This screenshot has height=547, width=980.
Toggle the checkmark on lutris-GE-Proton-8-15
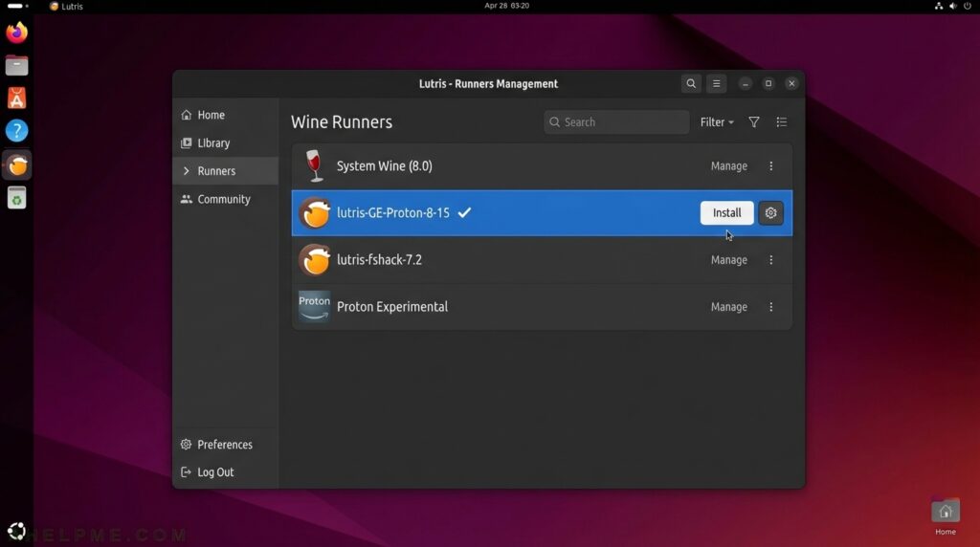pyautogui.click(x=464, y=213)
